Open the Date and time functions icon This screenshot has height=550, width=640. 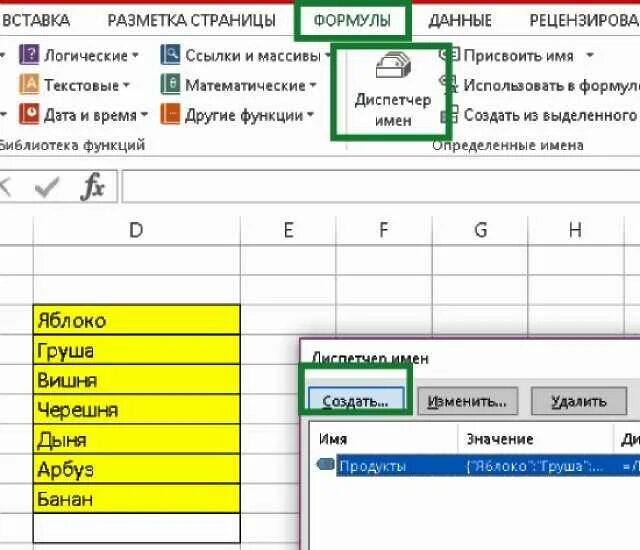pyautogui.click(x=29, y=114)
